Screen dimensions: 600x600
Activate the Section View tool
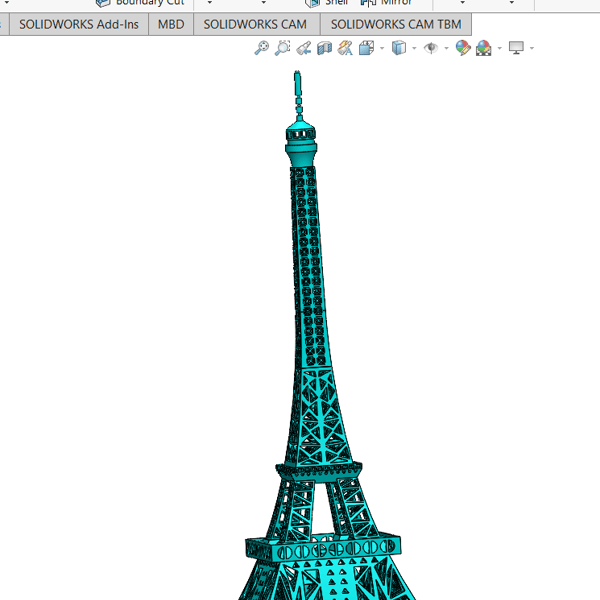click(x=324, y=49)
